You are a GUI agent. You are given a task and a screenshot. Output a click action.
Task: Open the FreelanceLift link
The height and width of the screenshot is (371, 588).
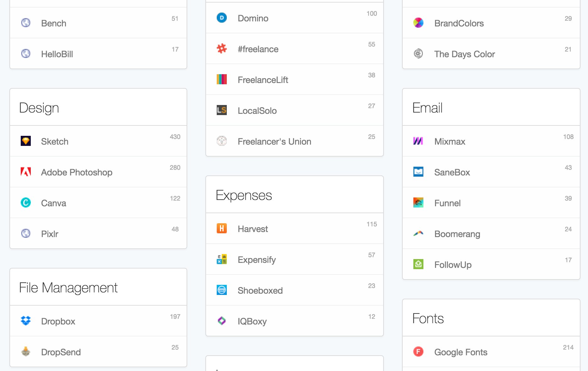pos(263,80)
